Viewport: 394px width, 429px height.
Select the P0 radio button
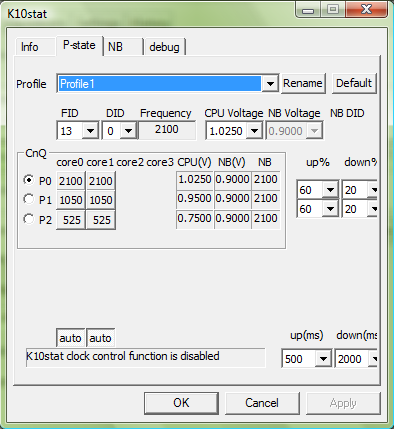(29, 180)
